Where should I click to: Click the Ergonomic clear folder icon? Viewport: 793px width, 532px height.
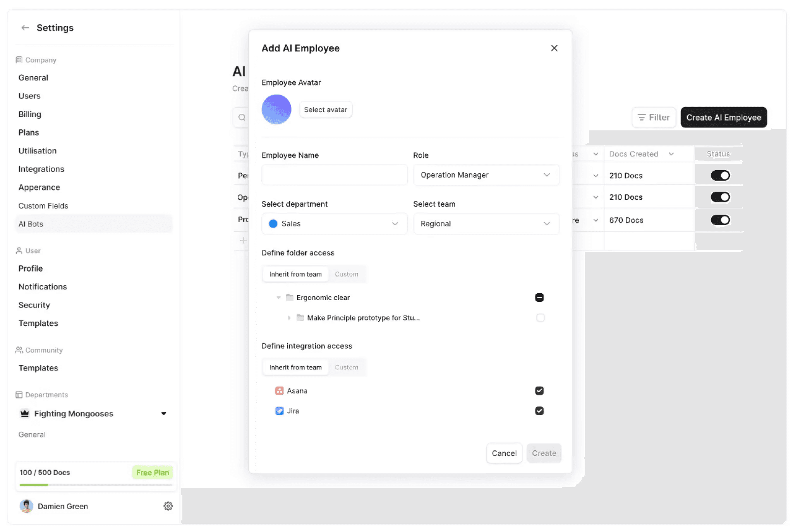pyautogui.click(x=289, y=297)
